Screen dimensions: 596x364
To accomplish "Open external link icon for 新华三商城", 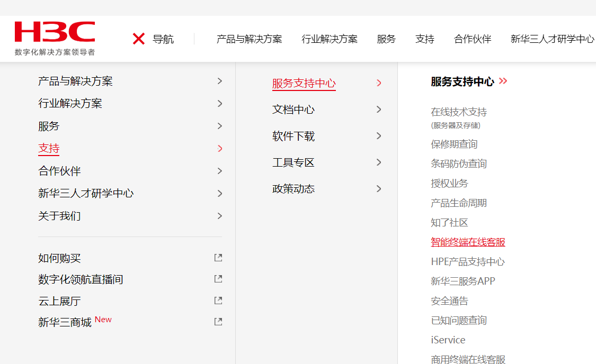I will (218, 322).
